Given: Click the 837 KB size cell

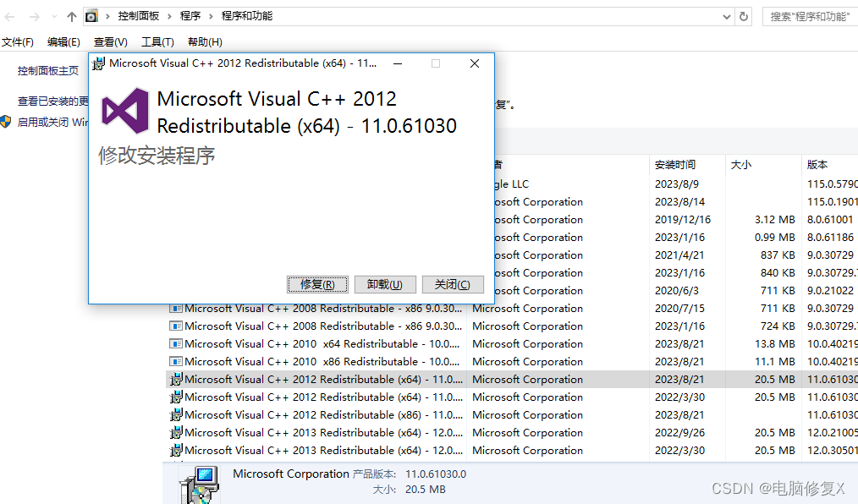Looking at the screenshot, I should (778, 255).
